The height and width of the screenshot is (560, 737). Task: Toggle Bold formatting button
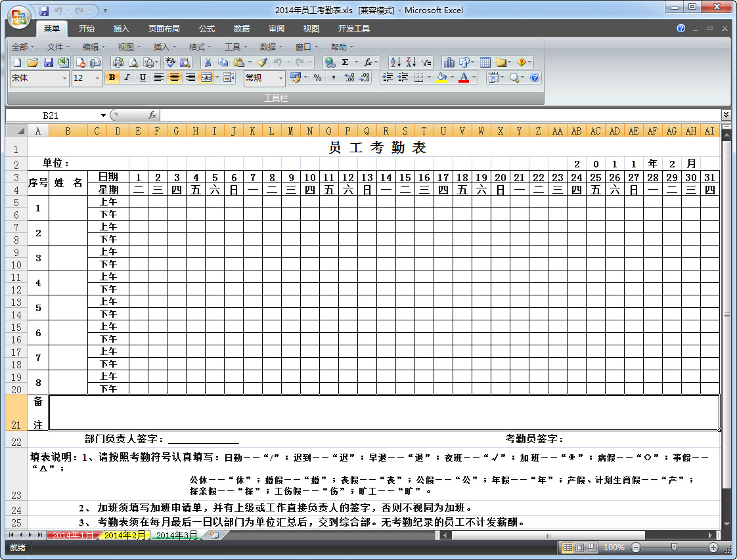[112, 77]
